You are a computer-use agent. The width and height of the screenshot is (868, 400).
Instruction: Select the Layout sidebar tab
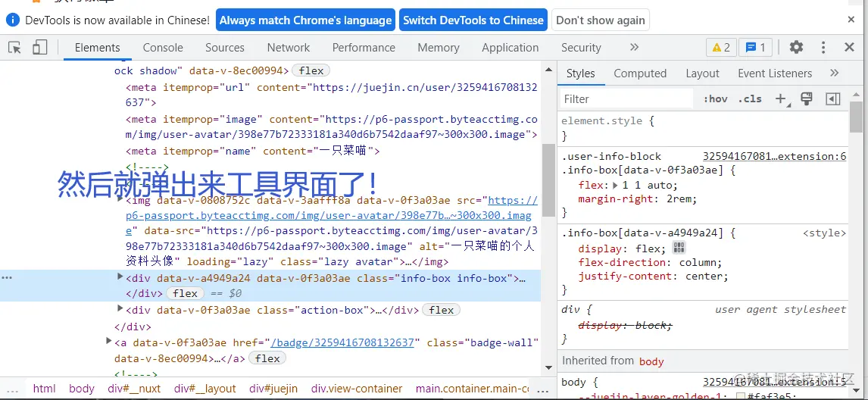pyautogui.click(x=702, y=73)
